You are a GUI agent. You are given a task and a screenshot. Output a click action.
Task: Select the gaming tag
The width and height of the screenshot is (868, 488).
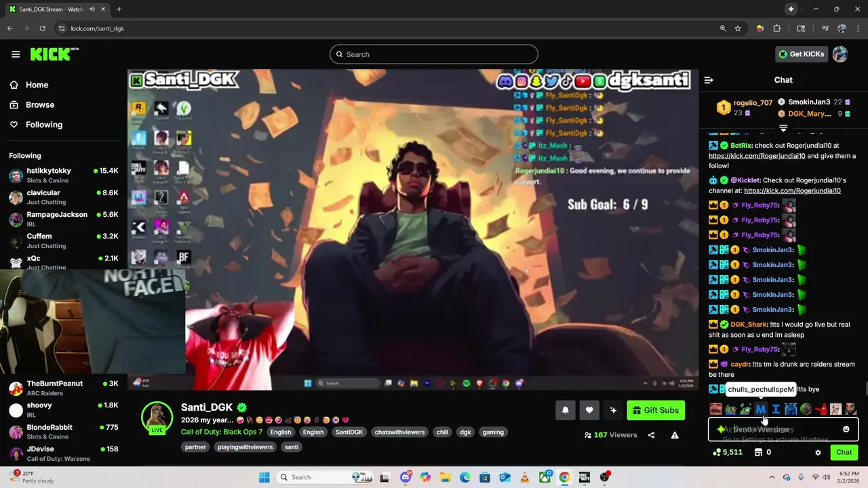[493, 432]
